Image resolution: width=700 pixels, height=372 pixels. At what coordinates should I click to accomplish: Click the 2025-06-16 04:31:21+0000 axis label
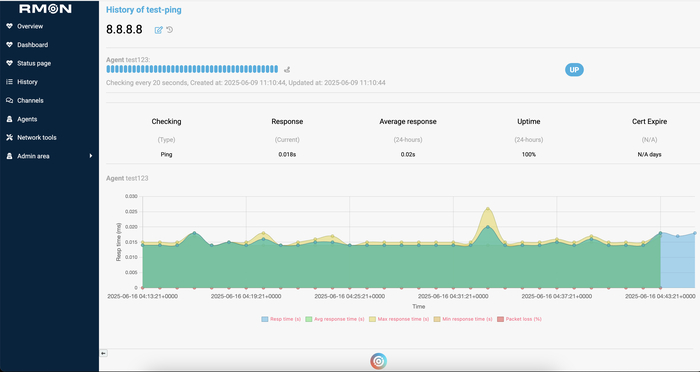click(x=453, y=297)
